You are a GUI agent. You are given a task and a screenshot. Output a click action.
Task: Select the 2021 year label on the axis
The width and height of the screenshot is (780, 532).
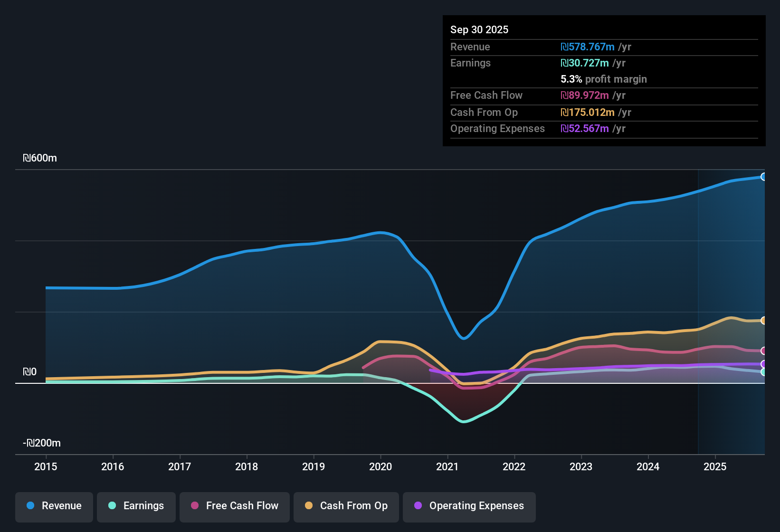[x=447, y=467]
